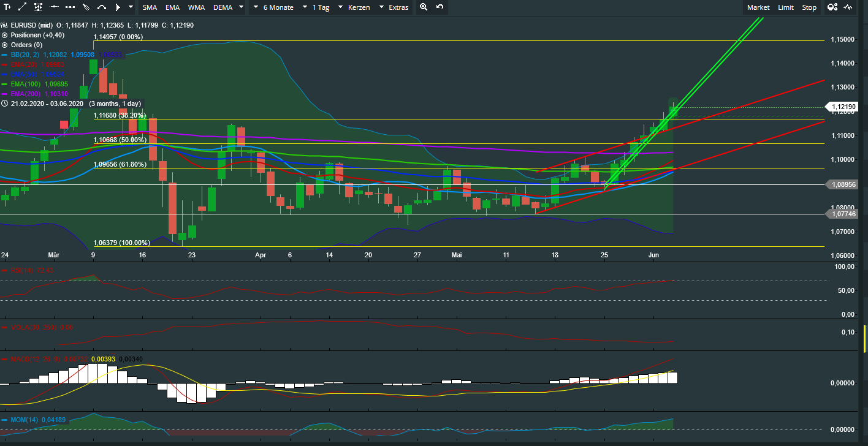Screen dimensions: 868x446
Task: Select the horizontal line tool with center marker
Action: 55,7
